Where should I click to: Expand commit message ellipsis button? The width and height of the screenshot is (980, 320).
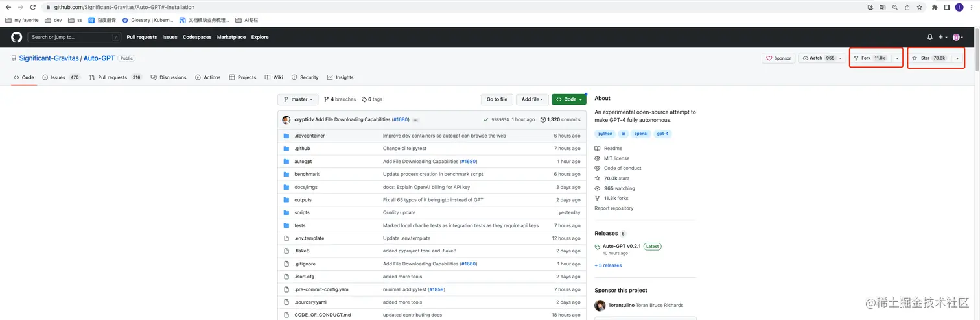(415, 120)
